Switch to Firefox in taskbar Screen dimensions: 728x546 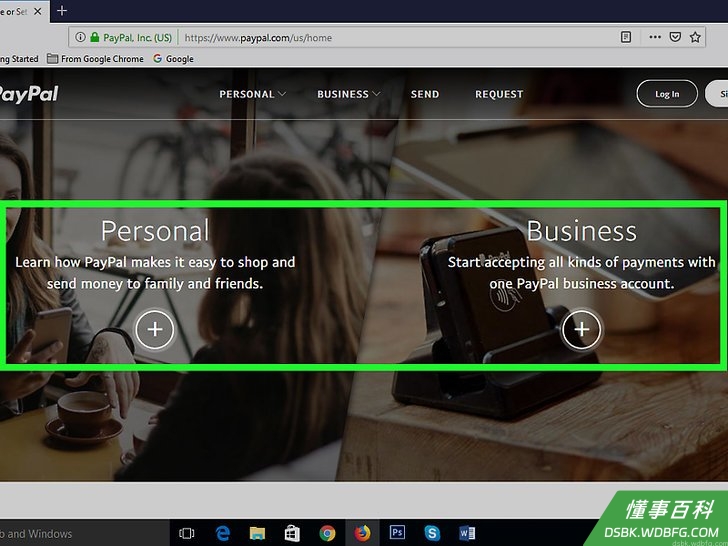coord(362,533)
